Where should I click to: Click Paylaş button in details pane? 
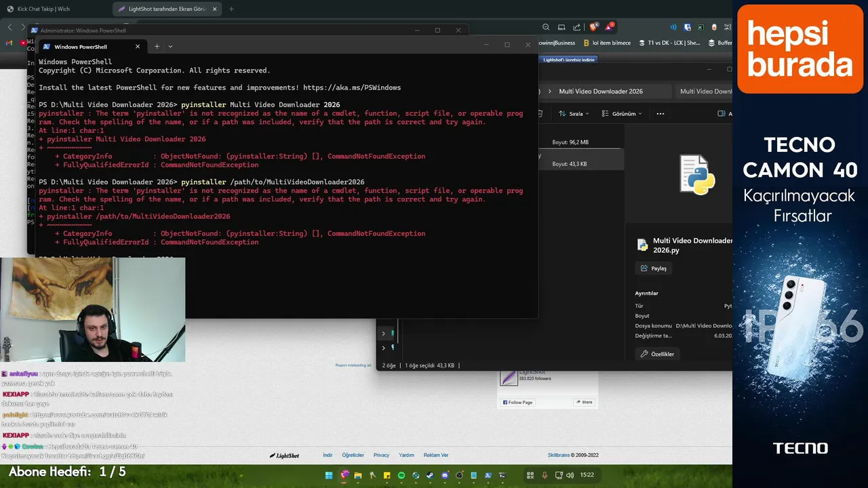tap(654, 268)
